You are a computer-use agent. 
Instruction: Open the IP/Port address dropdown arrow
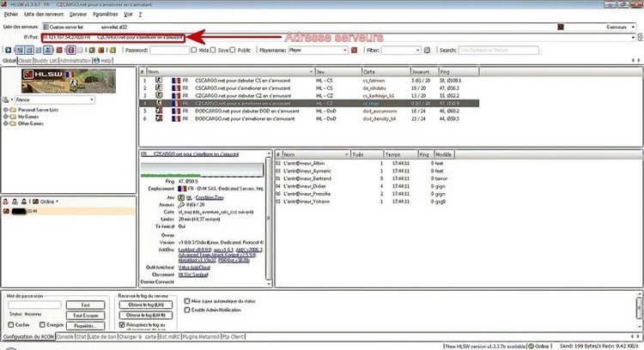pos(633,38)
